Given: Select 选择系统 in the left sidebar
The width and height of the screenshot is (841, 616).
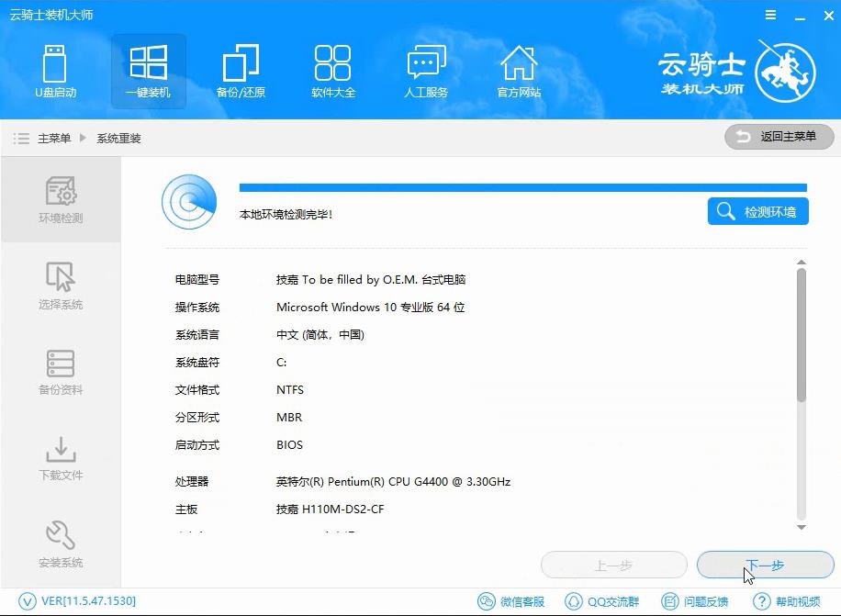Looking at the screenshot, I should click(x=60, y=285).
